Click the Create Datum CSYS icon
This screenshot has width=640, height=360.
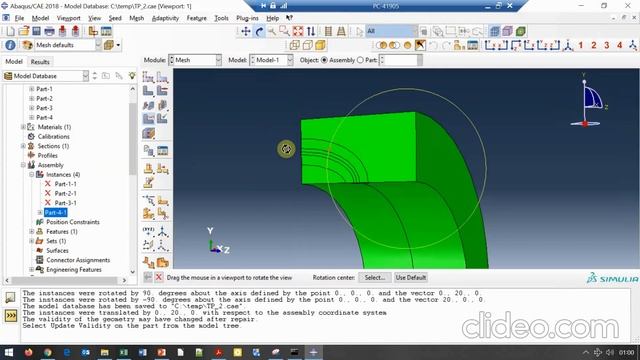click(162, 246)
